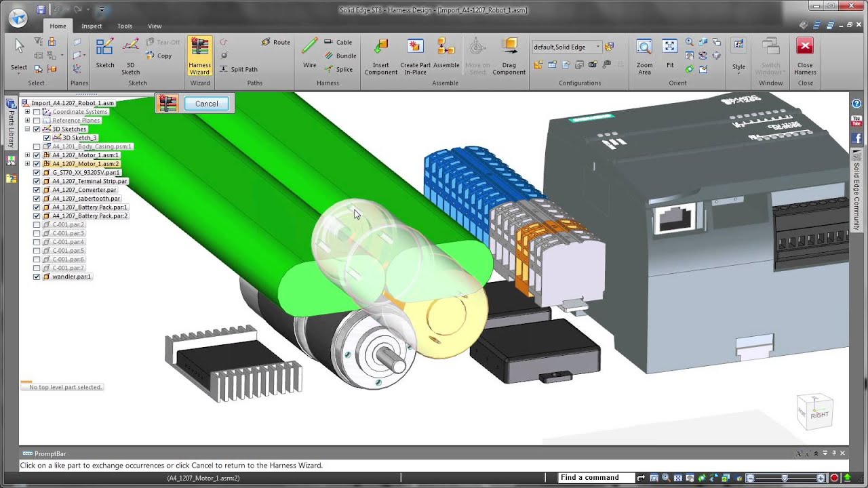868x488 pixels.
Task: Open the help question mark icon
Action: click(x=857, y=104)
